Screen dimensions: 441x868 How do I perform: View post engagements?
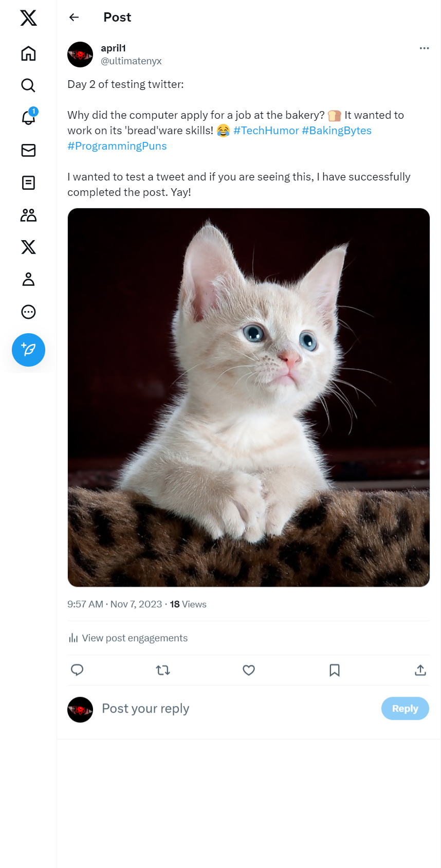pyautogui.click(x=128, y=638)
